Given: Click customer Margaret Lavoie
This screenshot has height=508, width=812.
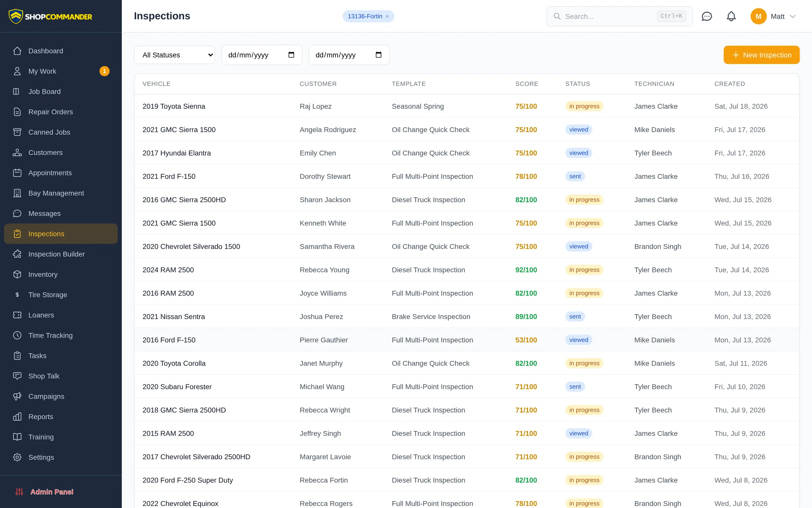Looking at the screenshot, I should tap(325, 457).
